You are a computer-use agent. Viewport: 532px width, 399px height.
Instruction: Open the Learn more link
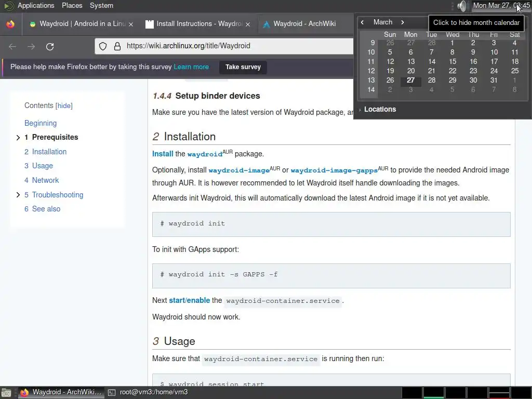coord(191,67)
